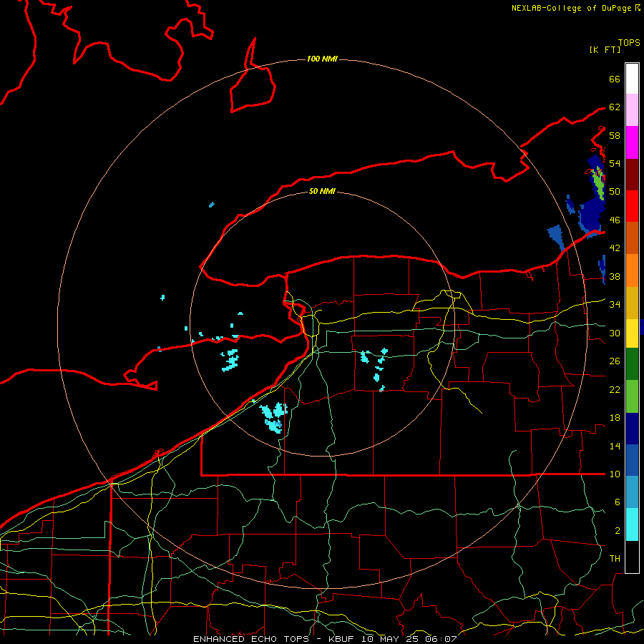Image resolution: width=644 pixels, height=644 pixels.
Task: Click the KBUF radar site identifier
Action: 341,639
